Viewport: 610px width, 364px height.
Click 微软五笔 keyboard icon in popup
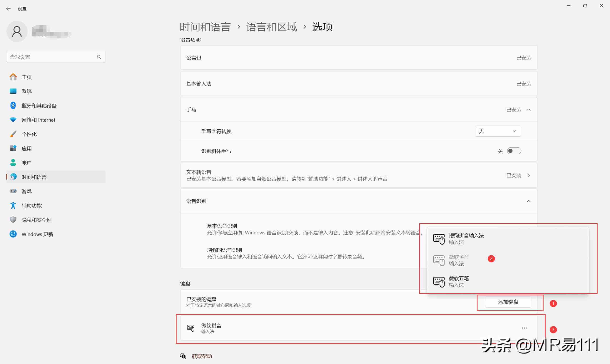(x=438, y=282)
